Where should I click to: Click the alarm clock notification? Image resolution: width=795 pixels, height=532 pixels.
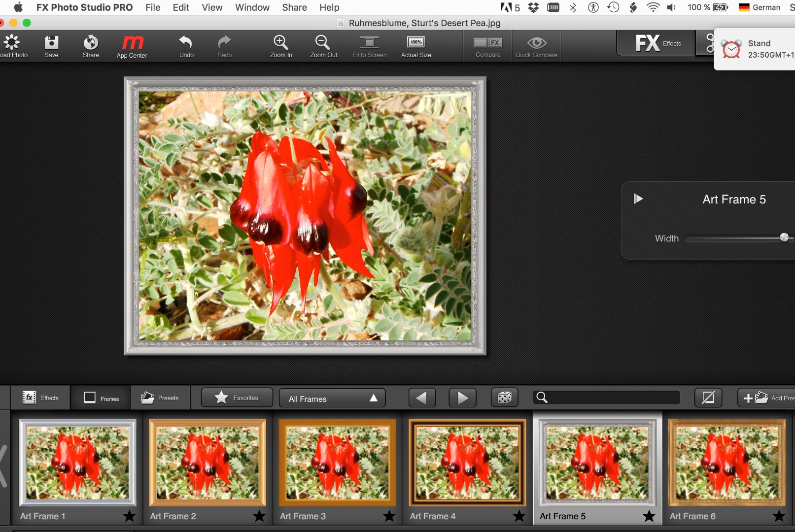click(755, 49)
